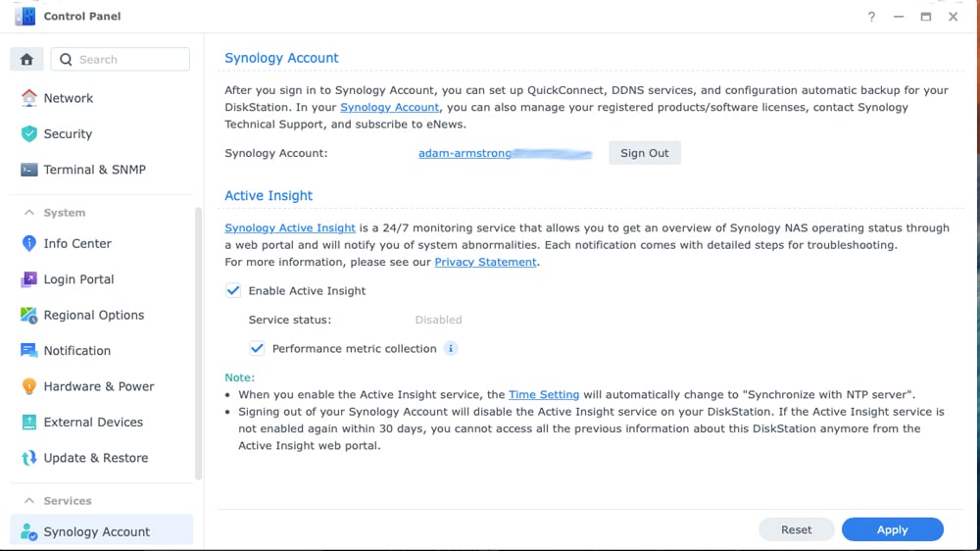
Task: Close the Control Panel window
Action: pyautogui.click(x=954, y=17)
